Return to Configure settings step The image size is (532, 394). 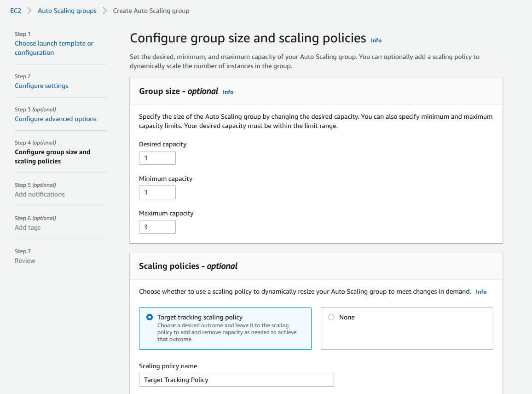[41, 86]
